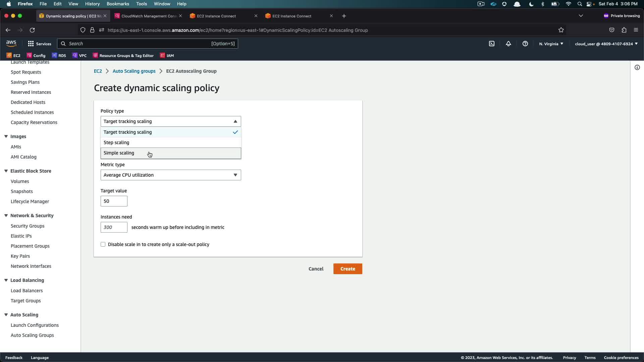Click the AWS logo home icon
The image size is (644, 362).
[11, 44]
